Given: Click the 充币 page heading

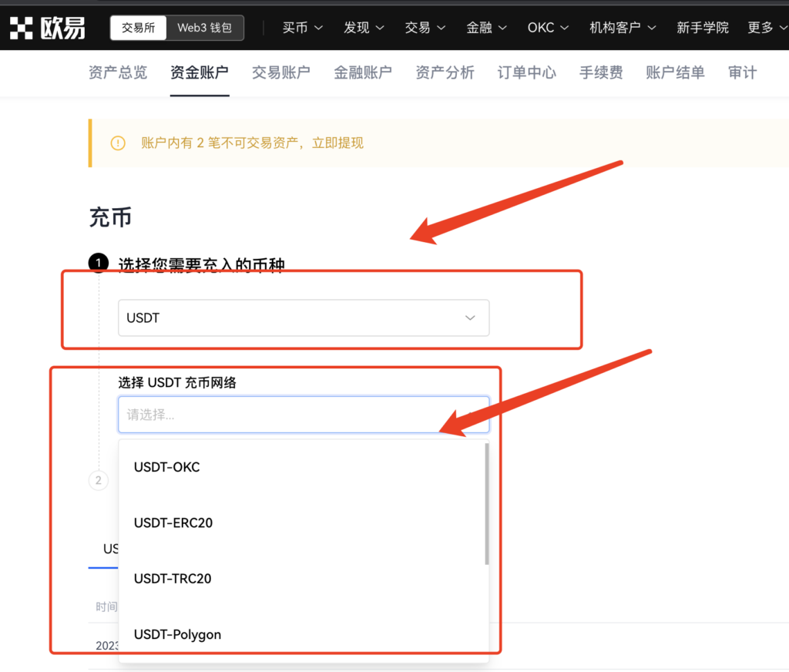Looking at the screenshot, I should [110, 217].
